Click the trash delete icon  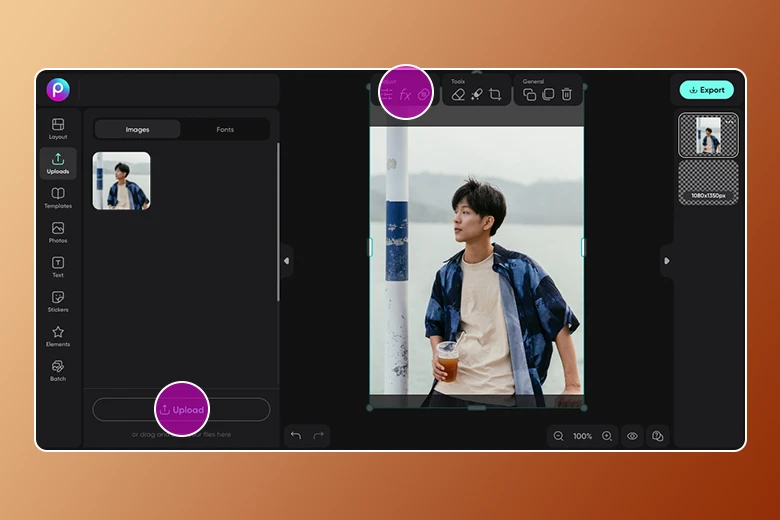click(566, 95)
